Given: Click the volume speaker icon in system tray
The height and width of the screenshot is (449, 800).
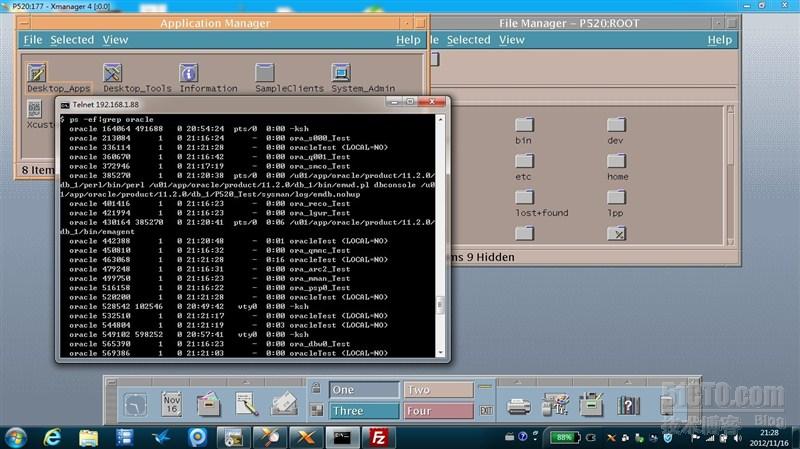Looking at the screenshot, I should tap(737, 438).
